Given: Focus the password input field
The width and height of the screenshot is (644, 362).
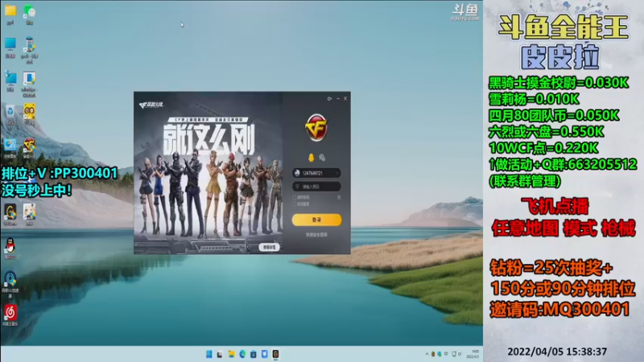Looking at the screenshot, I should tap(316, 187).
